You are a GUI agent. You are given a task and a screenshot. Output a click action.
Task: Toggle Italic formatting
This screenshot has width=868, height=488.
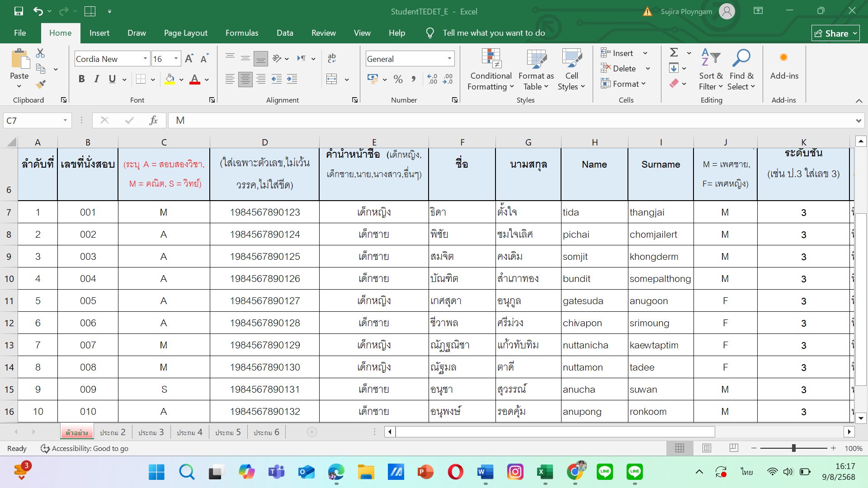coord(97,79)
